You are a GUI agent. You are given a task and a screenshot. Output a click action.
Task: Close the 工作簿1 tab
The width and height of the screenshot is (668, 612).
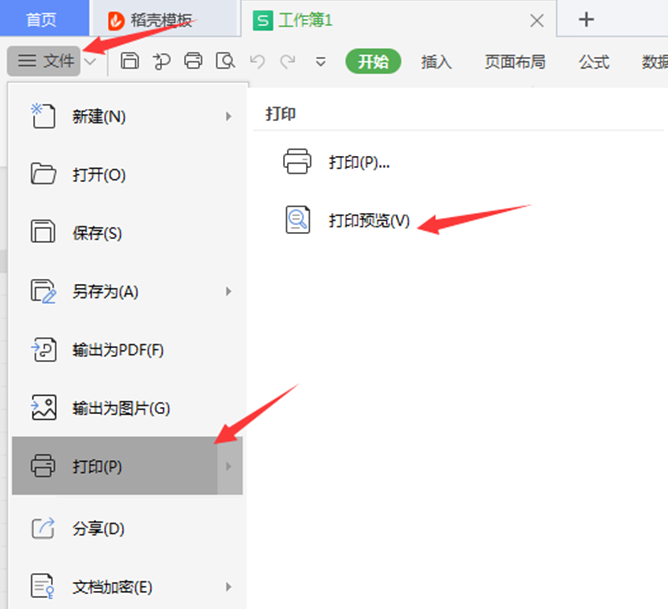tap(537, 20)
